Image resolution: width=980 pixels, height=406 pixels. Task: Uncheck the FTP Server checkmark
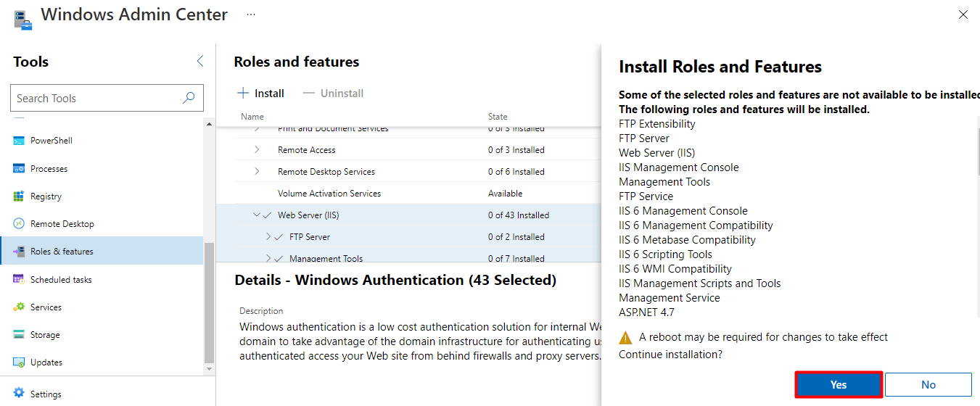coord(280,237)
